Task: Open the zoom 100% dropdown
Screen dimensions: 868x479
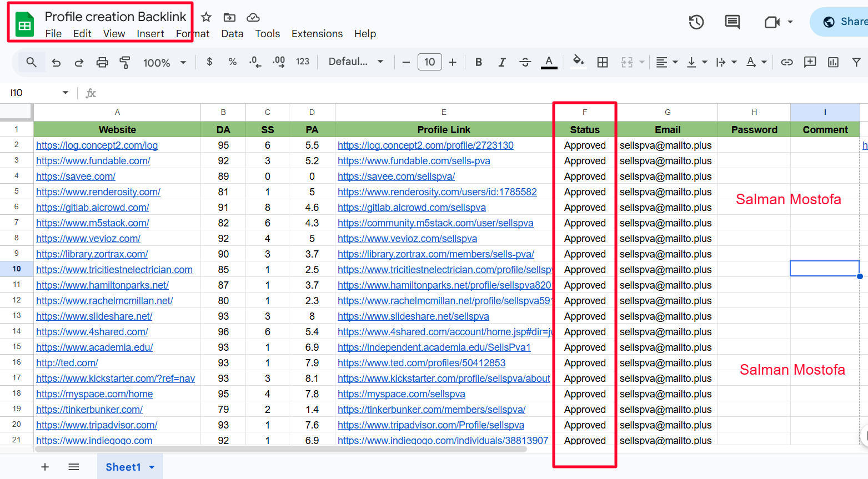Action: click(x=164, y=63)
